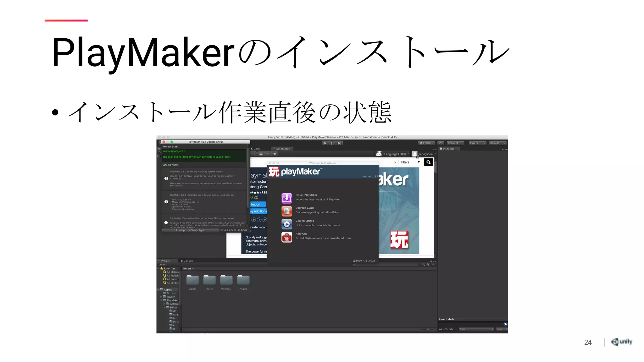Toggle Show At Startup checkbox
Screen dimensions: 644x362
354,261
